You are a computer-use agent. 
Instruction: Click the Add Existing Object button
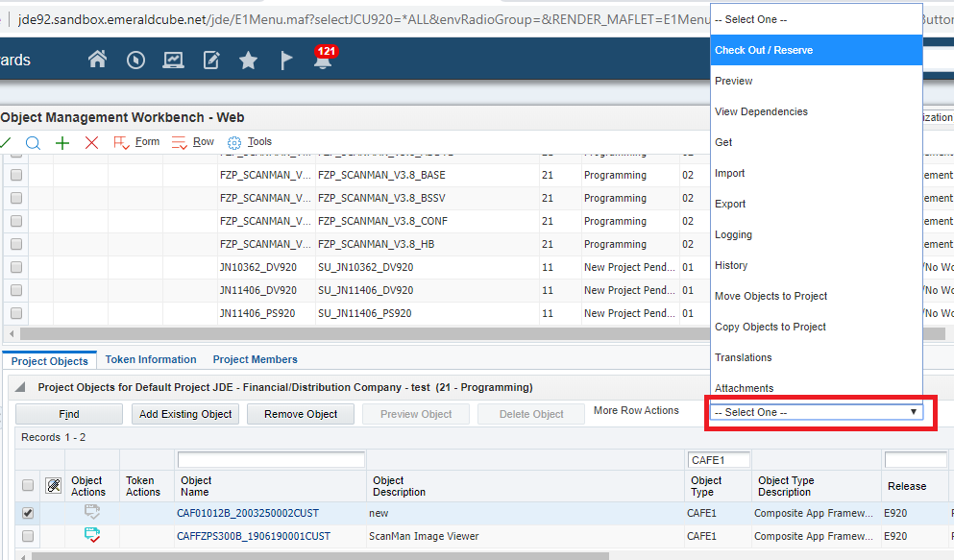[x=185, y=414]
